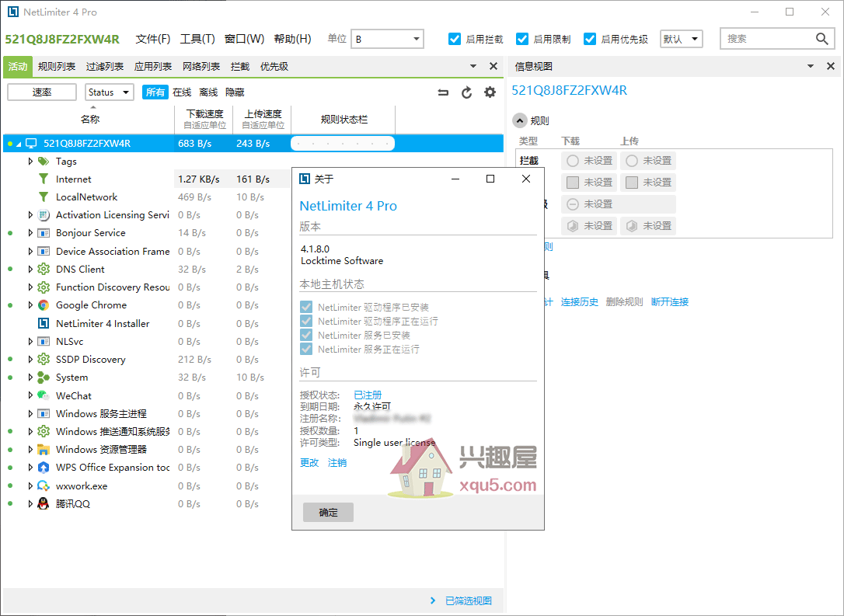Toggle limit download checkbox in rules
The width and height of the screenshot is (844, 616).
click(x=573, y=183)
